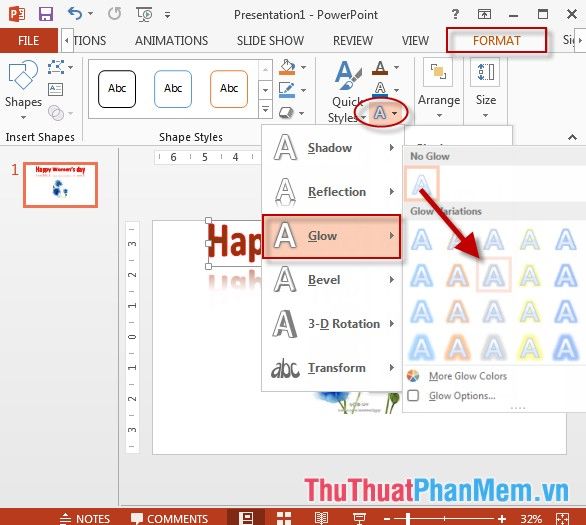Screen dimensions: 586x525
Task: Open the 3-D Rotation submenu
Action: 331,324
